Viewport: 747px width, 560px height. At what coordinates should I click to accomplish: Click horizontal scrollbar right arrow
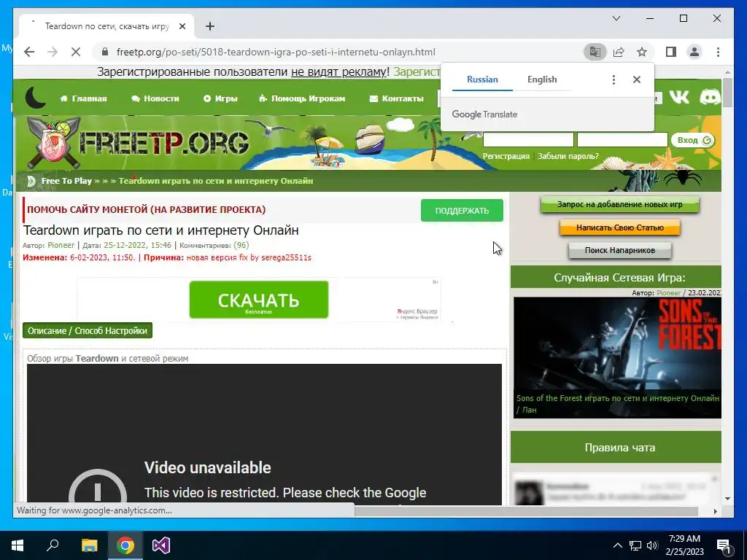[715, 511]
